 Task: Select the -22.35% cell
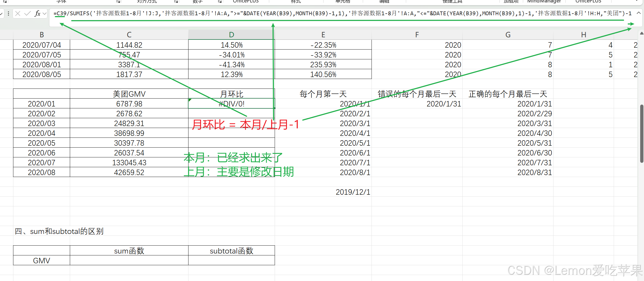[x=323, y=45]
